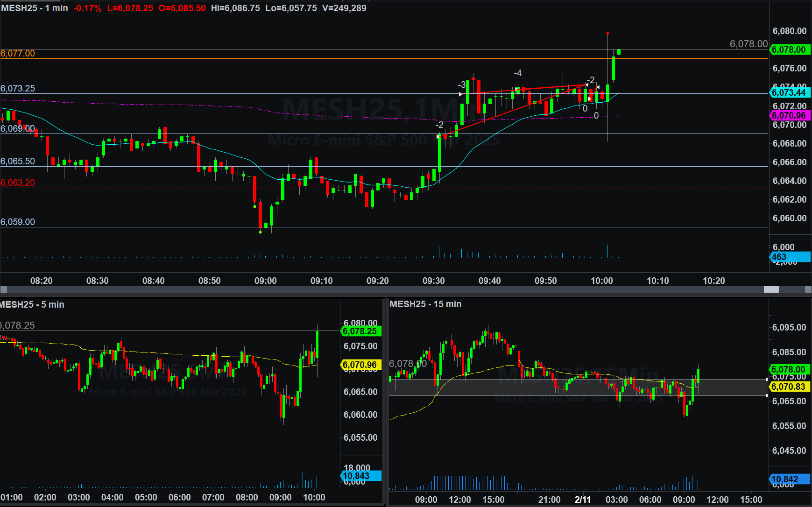
Task: Click the "O=6,085.50" open value in the header
Action: click(x=182, y=8)
